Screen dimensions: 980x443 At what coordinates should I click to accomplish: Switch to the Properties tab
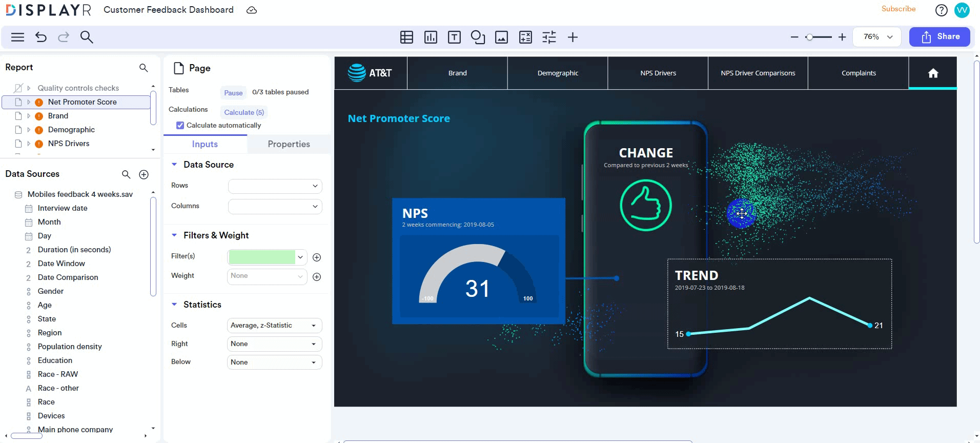pos(289,144)
